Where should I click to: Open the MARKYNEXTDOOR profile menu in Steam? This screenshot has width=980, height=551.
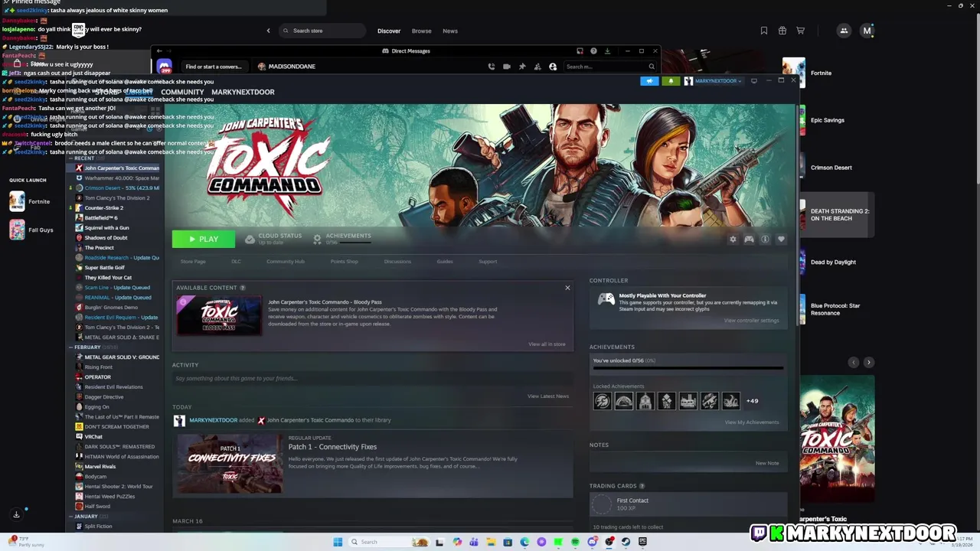[243, 92]
